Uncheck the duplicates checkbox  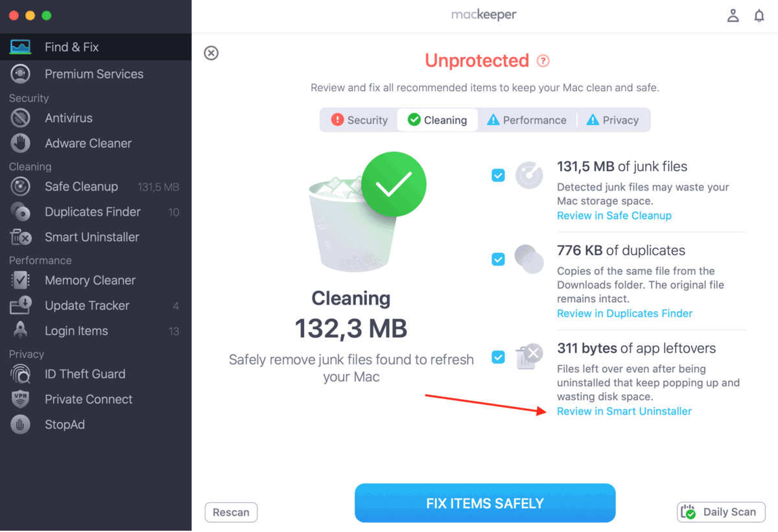pos(498,259)
